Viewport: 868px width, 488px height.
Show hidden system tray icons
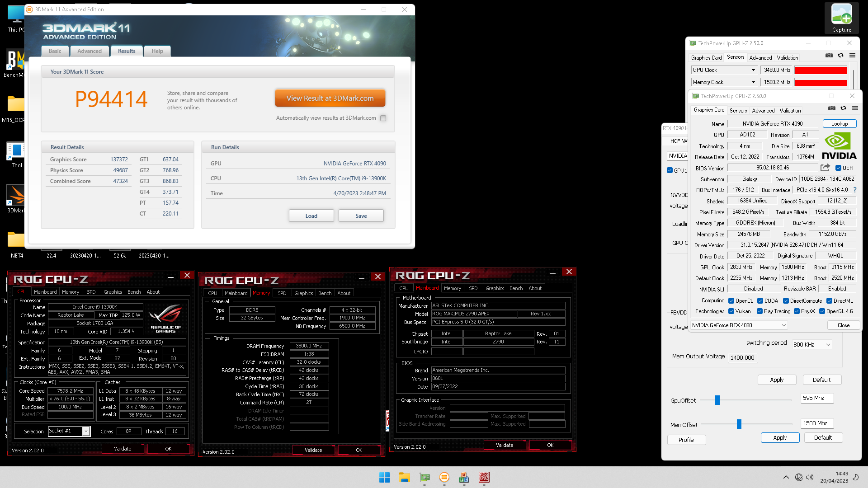pos(786,477)
